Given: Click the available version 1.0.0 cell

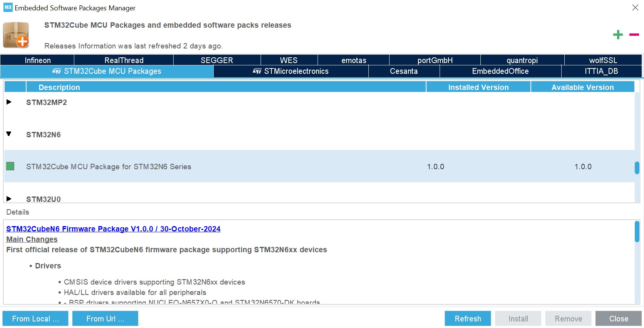Looking at the screenshot, I should coord(583,166).
